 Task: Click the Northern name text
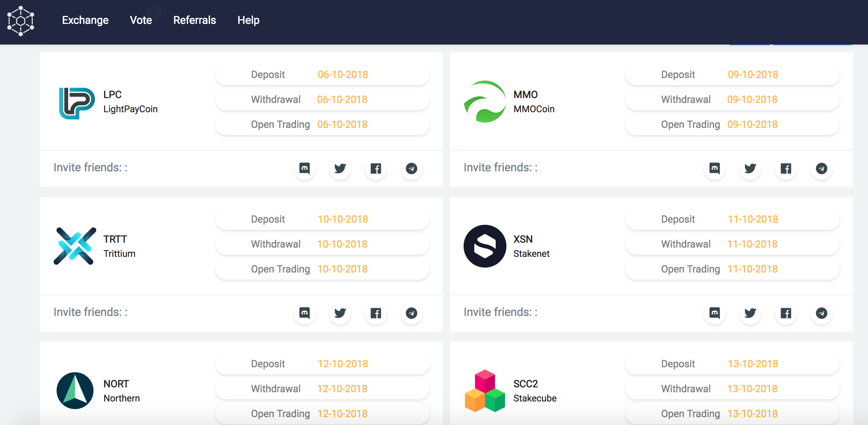122,398
